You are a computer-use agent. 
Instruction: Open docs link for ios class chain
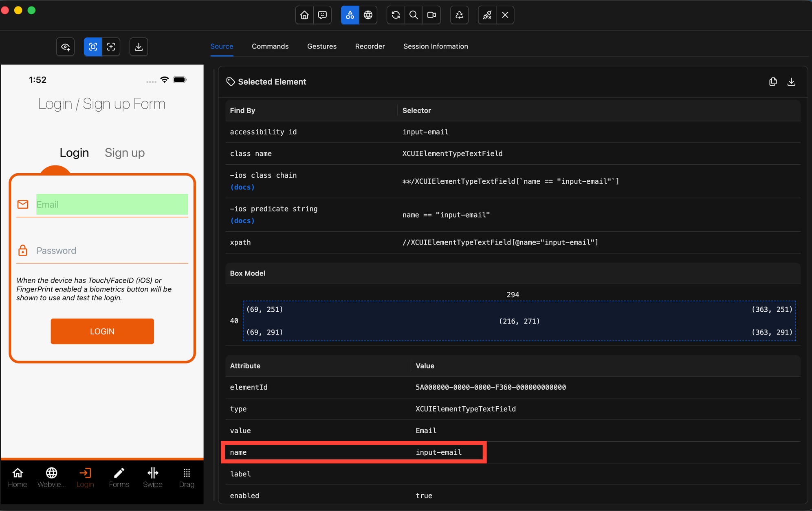pyautogui.click(x=242, y=187)
